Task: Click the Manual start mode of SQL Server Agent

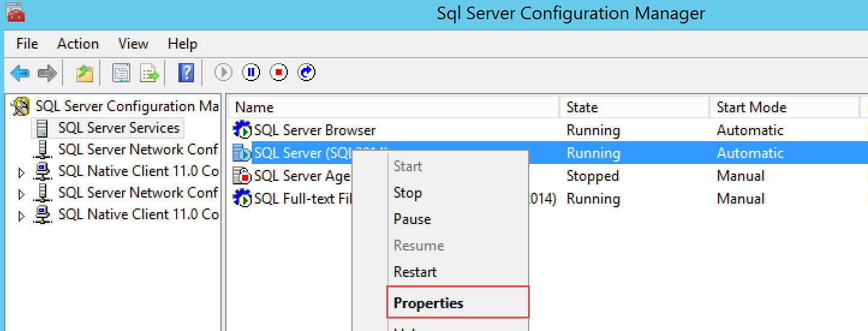Action: pyautogui.click(x=741, y=176)
